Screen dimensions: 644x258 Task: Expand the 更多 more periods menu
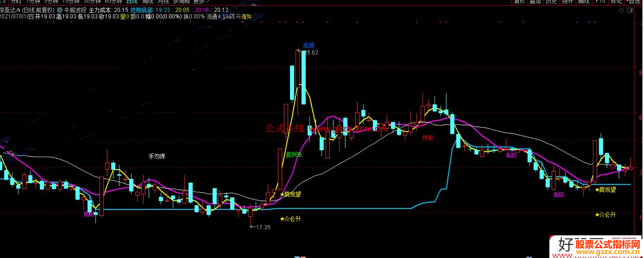201,2
